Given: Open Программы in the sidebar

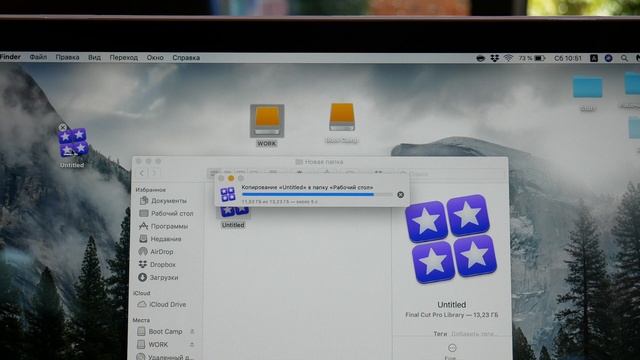Looking at the screenshot, I should tap(163, 226).
